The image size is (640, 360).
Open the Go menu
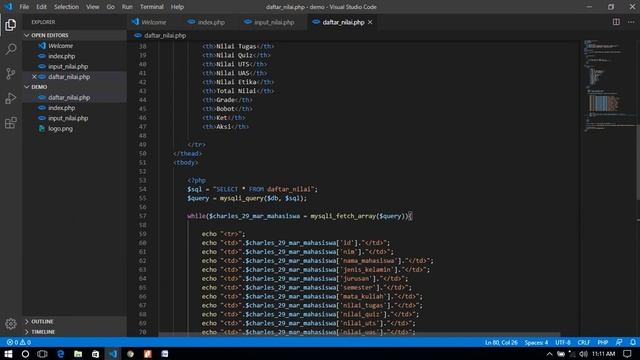coord(111,7)
